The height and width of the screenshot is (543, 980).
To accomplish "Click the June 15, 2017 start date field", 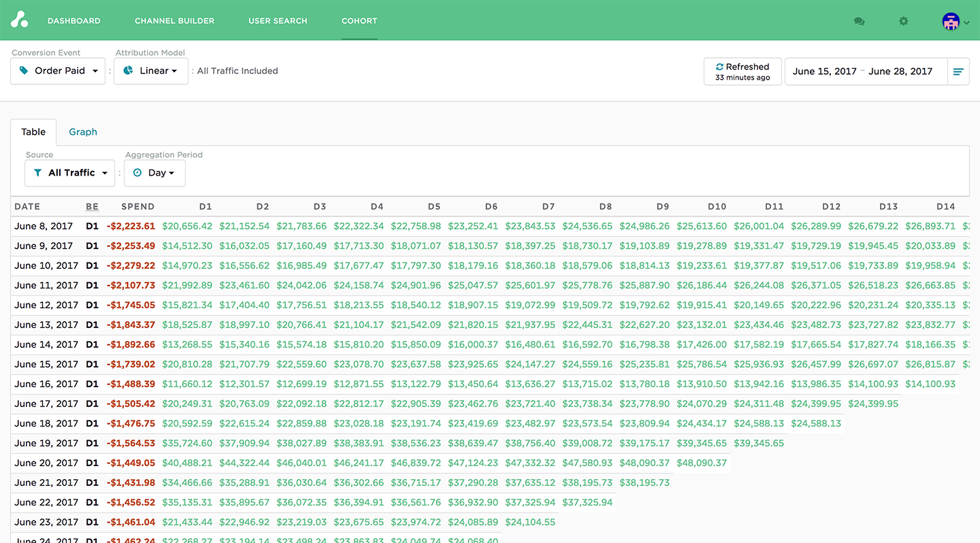I will pyautogui.click(x=824, y=71).
